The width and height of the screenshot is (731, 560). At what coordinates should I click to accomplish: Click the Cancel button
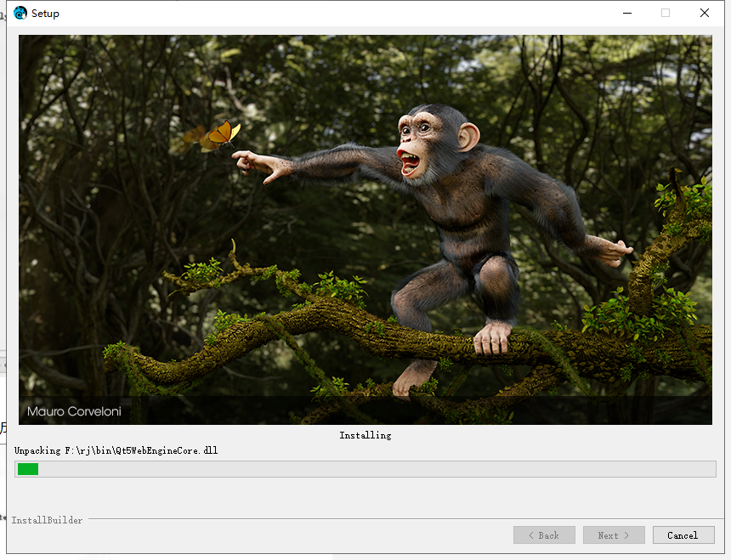[x=683, y=535]
